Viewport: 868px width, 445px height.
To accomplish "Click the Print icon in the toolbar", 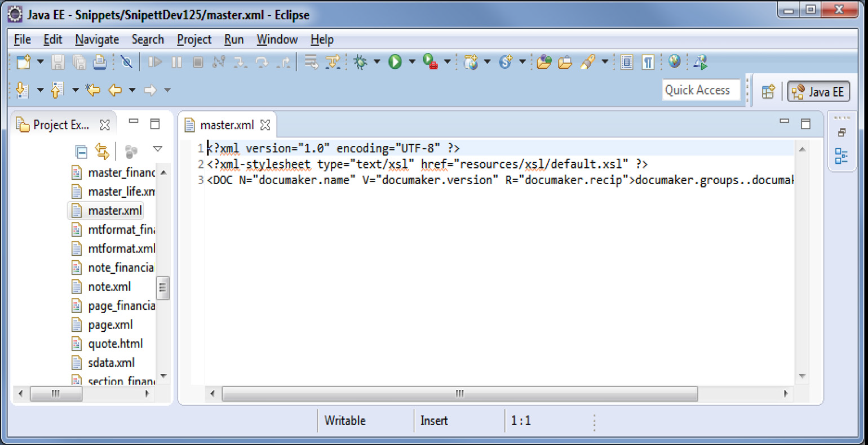I will point(99,62).
